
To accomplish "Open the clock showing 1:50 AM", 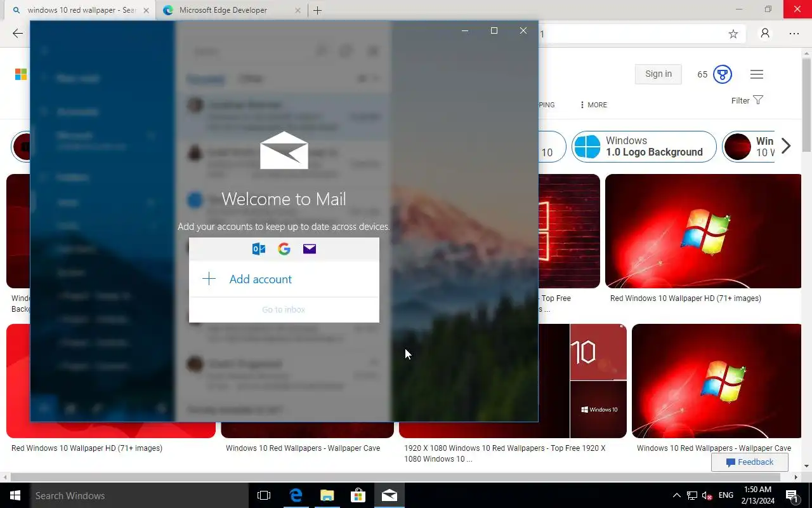I will 757,495.
